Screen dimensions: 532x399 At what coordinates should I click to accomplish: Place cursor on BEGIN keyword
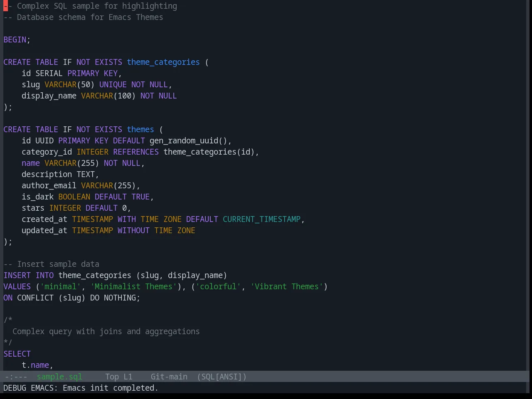15,39
